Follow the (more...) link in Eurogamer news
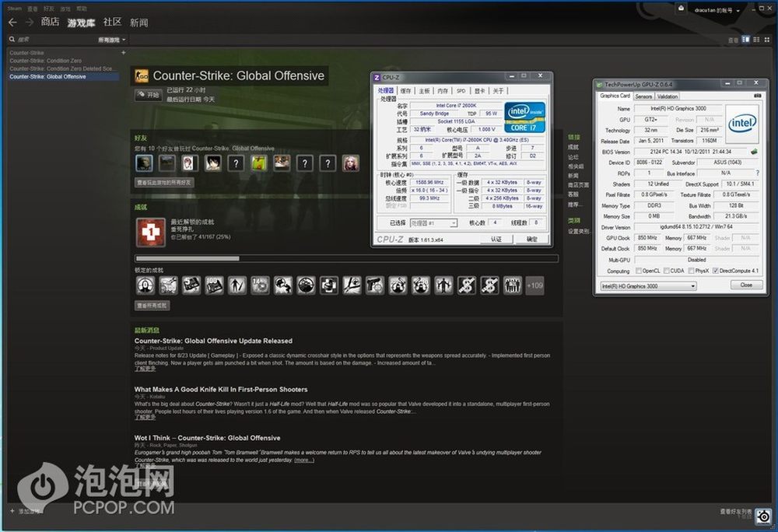 [x=304, y=460]
